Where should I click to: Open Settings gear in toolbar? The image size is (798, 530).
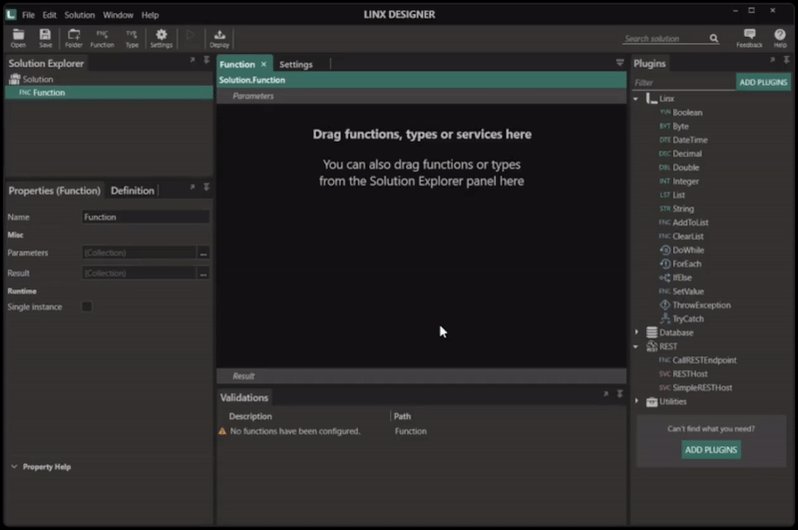pos(161,38)
